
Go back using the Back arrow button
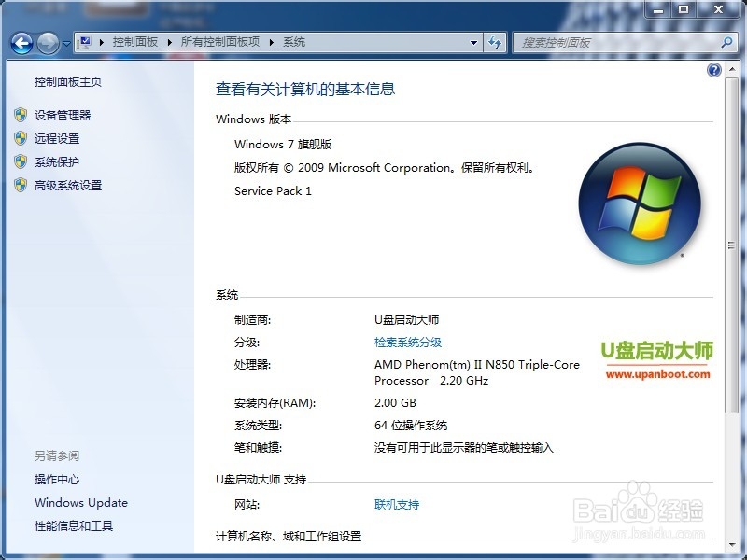tap(21, 43)
